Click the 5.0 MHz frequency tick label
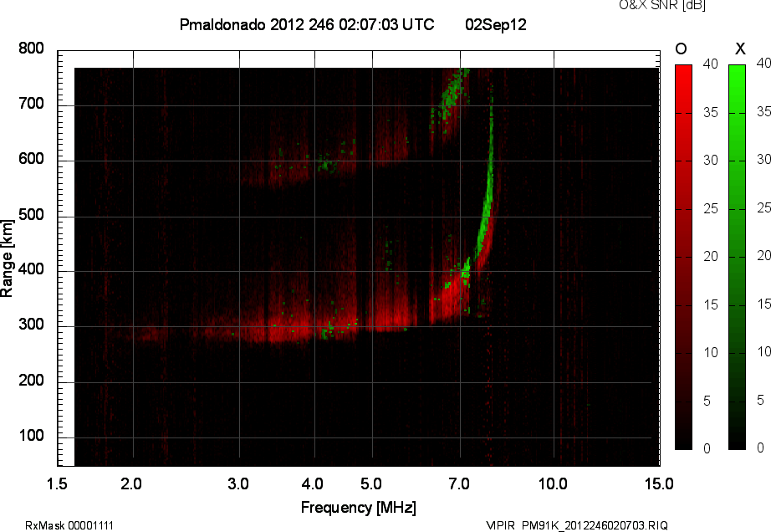 pos(371,484)
